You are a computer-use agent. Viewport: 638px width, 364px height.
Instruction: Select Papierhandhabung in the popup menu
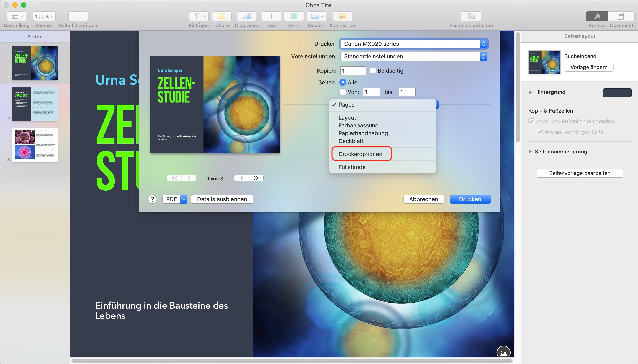[x=363, y=133]
